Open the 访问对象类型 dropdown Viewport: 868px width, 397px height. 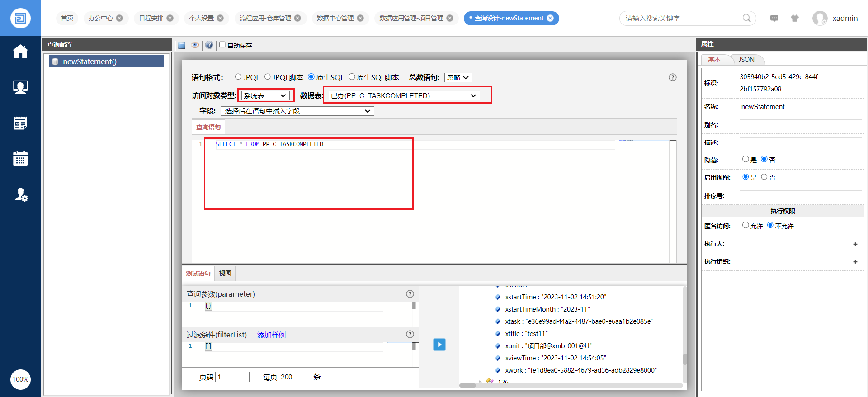tap(265, 95)
